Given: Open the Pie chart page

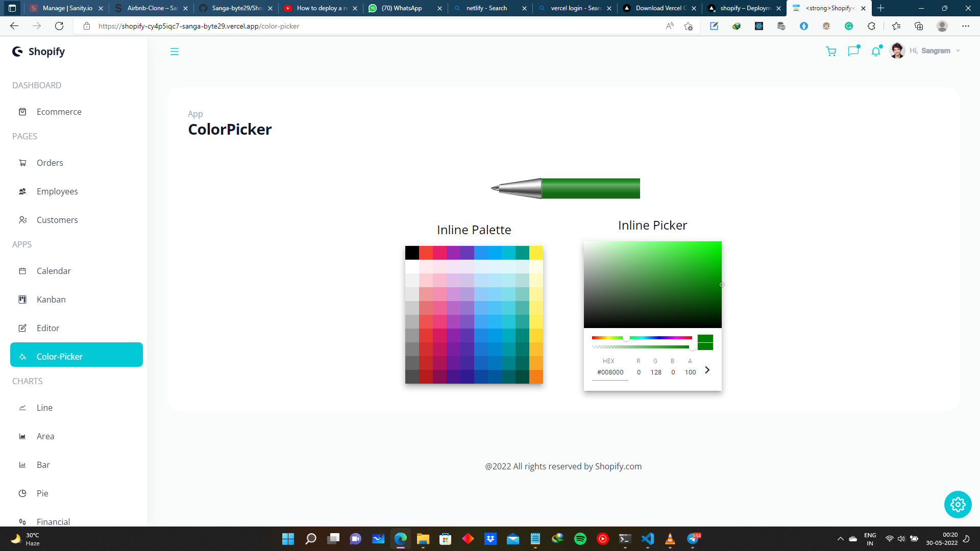Looking at the screenshot, I should 42,493.
